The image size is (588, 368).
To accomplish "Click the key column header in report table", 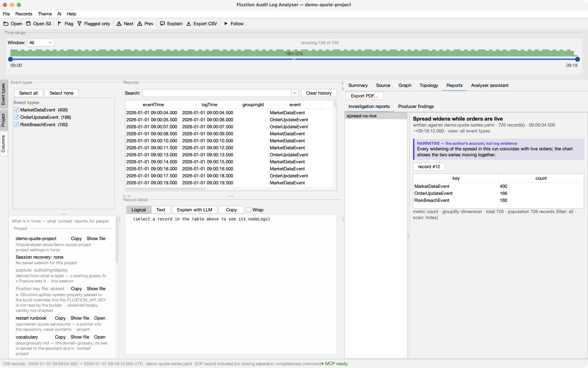I will pyautogui.click(x=456, y=178).
